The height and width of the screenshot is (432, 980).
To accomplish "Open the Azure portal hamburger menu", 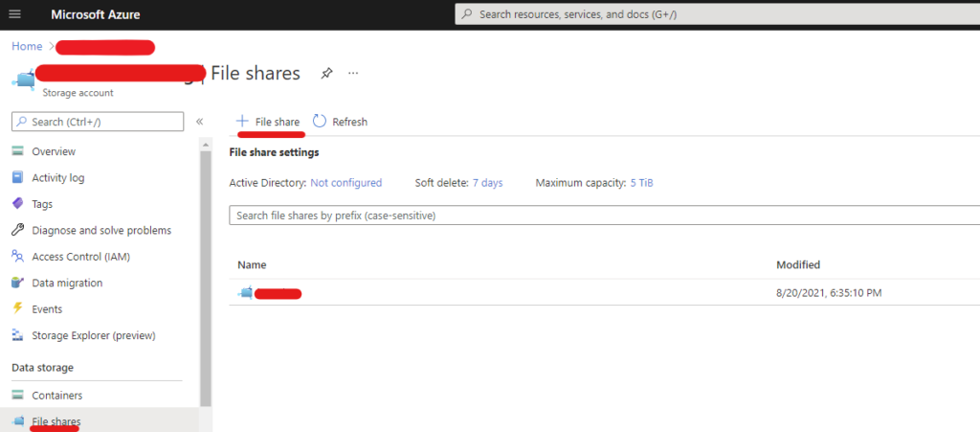I will pos(14,14).
